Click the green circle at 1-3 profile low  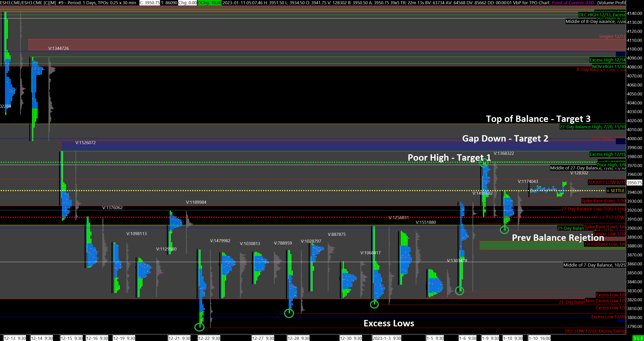(x=374, y=304)
